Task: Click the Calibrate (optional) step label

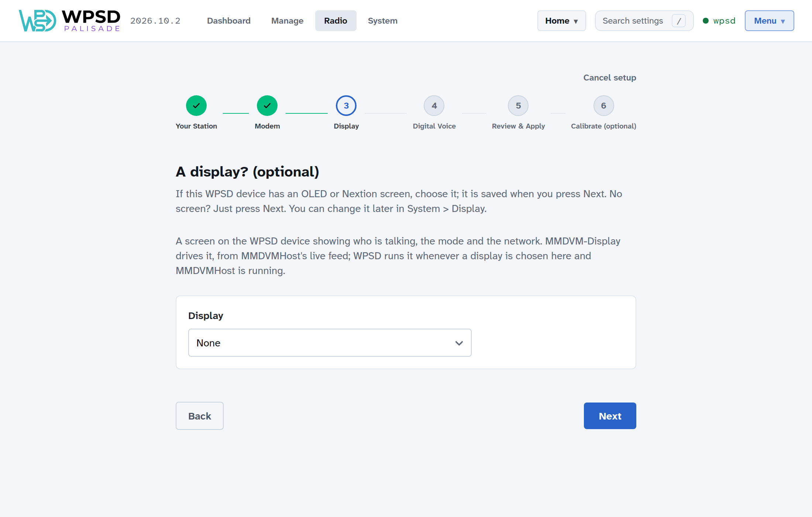Action: pos(603,126)
